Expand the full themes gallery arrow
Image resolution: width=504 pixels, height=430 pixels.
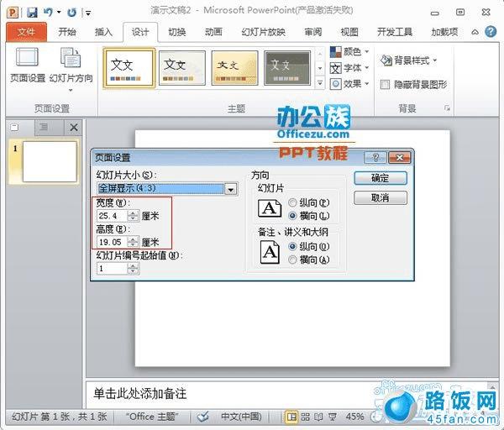[320, 82]
